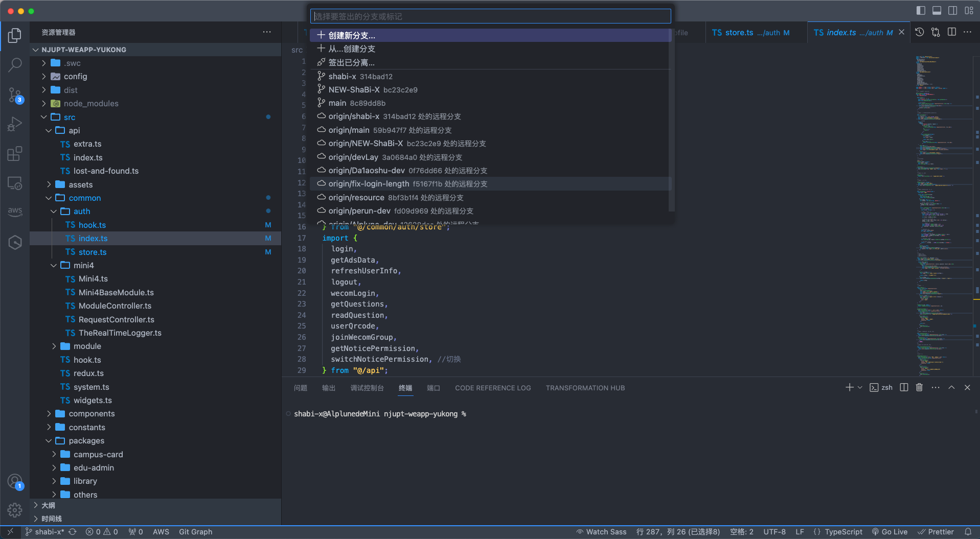Viewport: 980px width, 539px height.
Task: Select origin/fix-login-length remote branch
Action: [x=490, y=183]
